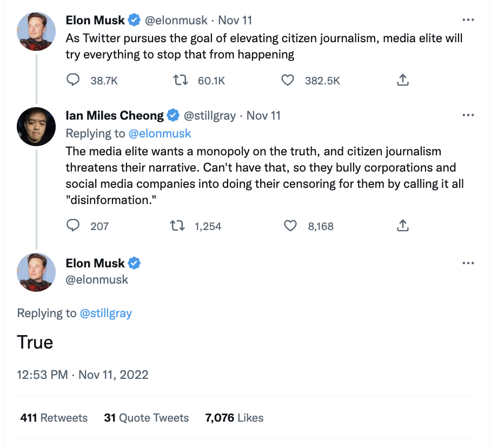This screenshot has height=446, width=504.
Task: Open the share icon on Ian Miles Cheong's reply
Action: tap(402, 225)
